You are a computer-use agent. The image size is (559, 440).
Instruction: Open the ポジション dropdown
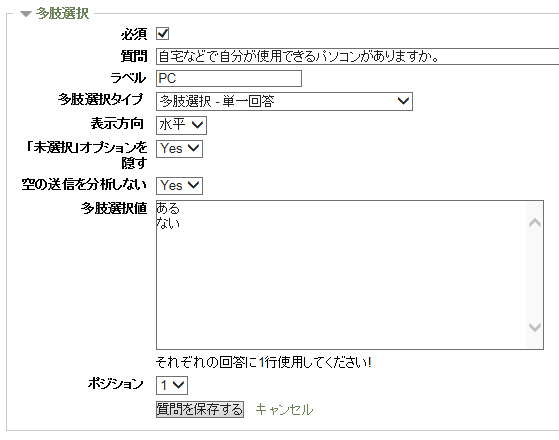[x=172, y=385]
